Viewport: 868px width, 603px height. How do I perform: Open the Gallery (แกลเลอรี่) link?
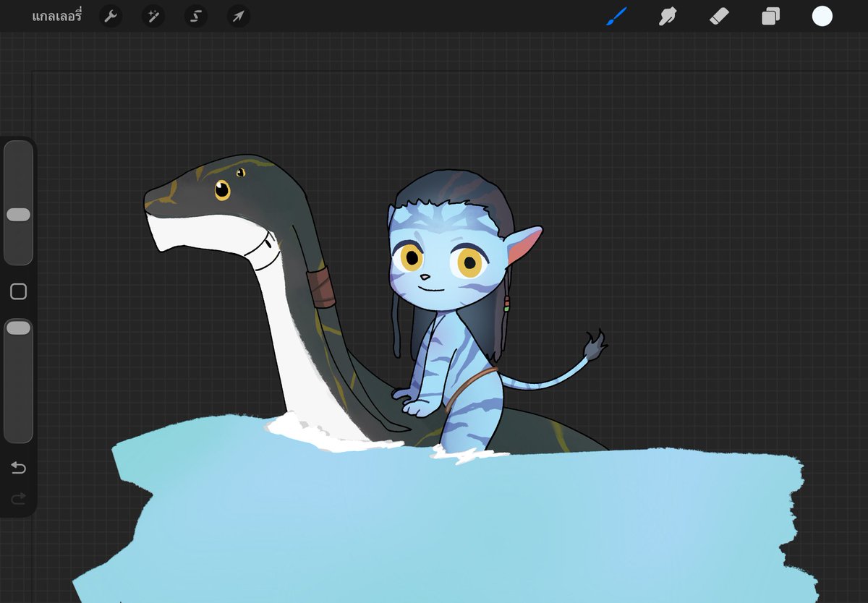57,16
